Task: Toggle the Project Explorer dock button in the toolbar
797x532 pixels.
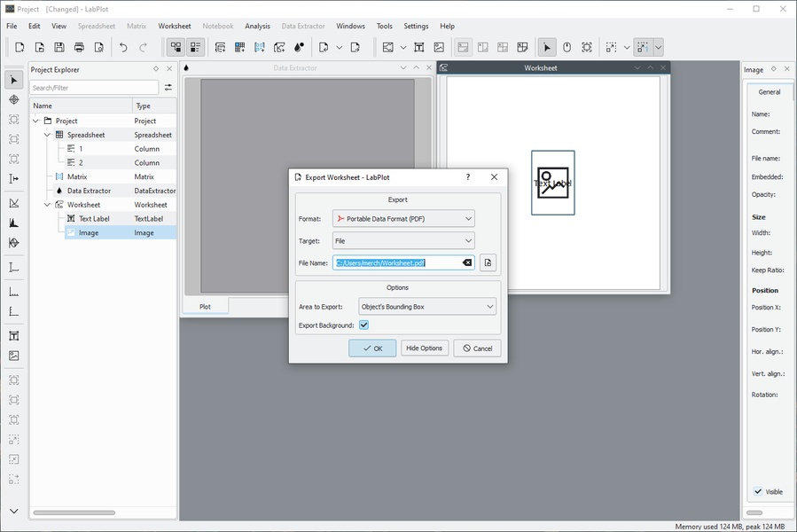Action: click(x=176, y=47)
